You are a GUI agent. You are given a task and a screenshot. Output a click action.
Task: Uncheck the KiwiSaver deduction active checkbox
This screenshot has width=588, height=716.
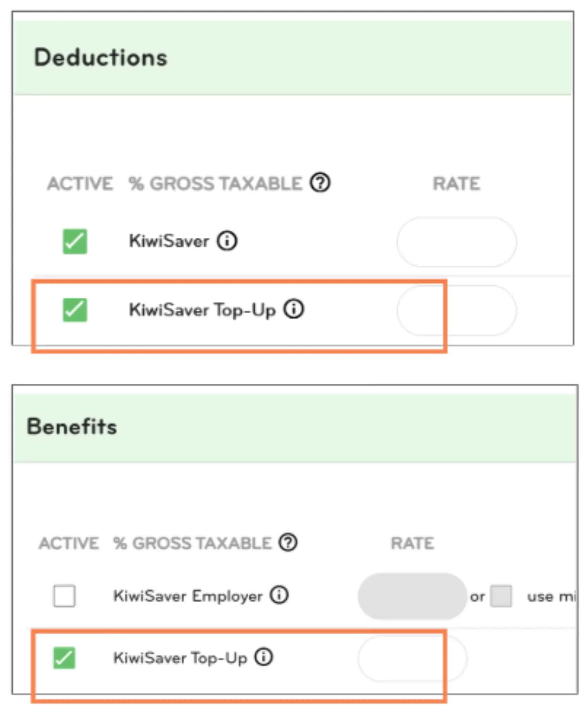(x=75, y=241)
